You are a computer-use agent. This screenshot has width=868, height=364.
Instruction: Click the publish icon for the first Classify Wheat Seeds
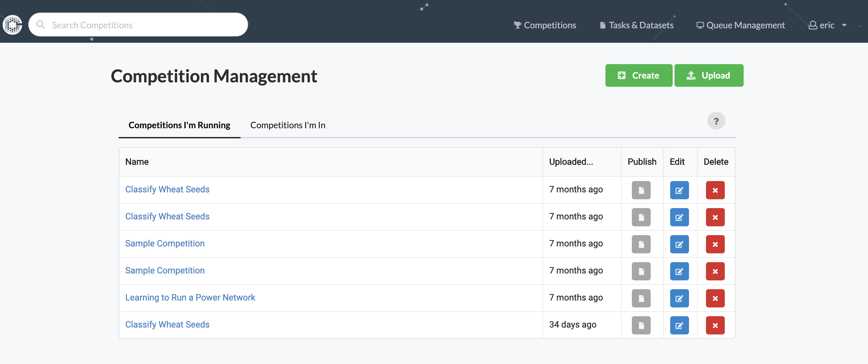(641, 190)
